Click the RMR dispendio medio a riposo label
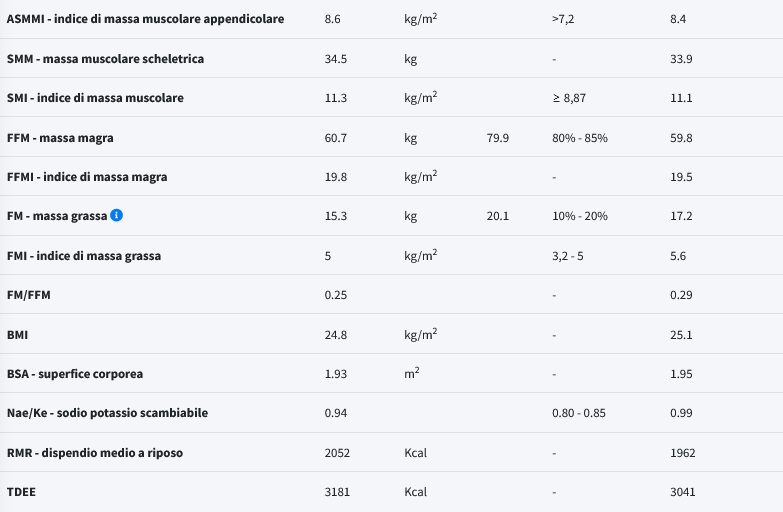 click(95, 453)
